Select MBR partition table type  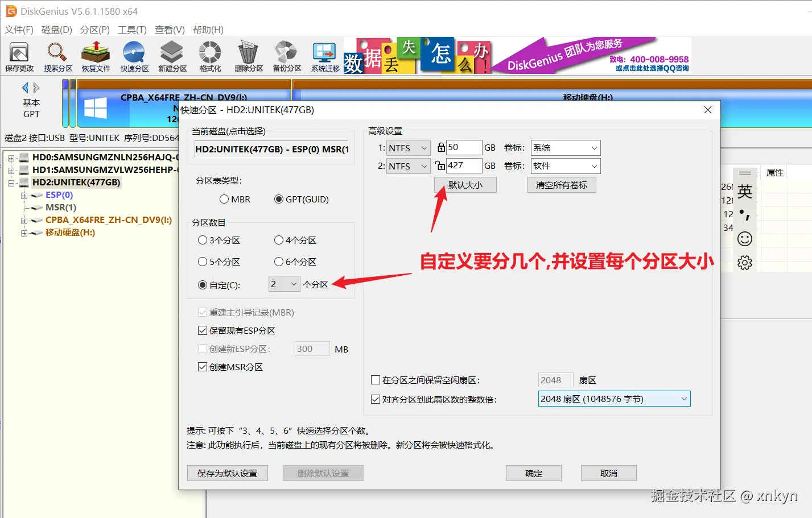coord(224,199)
